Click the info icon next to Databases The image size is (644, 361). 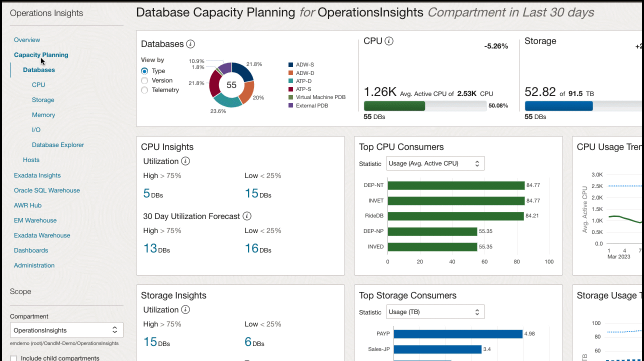coord(190,44)
